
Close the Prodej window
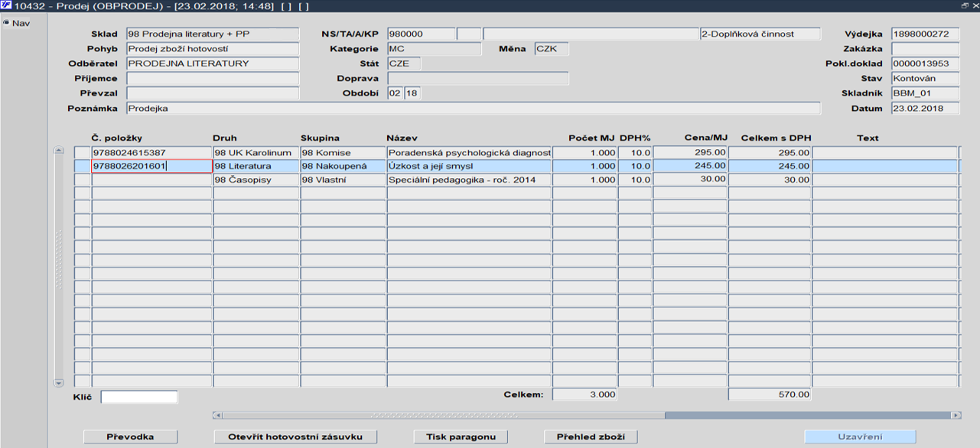coord(974,5)
